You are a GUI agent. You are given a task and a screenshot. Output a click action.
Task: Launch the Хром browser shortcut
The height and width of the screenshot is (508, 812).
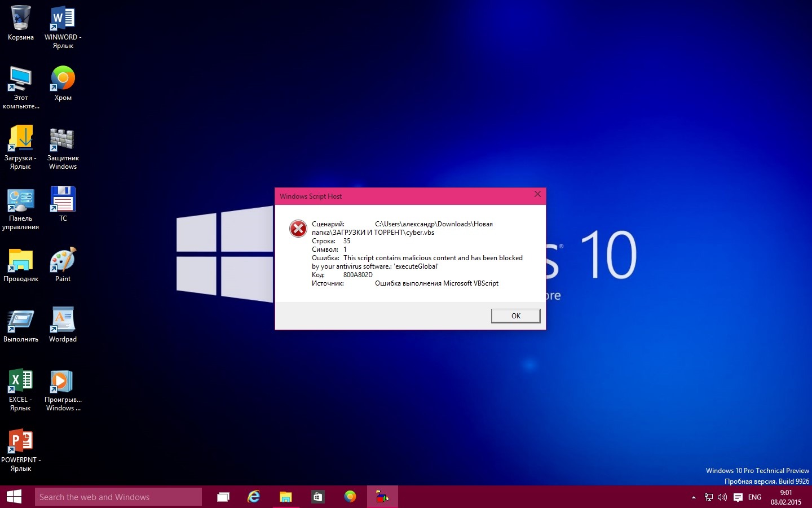pyautogui.click(x=63, y=78)
